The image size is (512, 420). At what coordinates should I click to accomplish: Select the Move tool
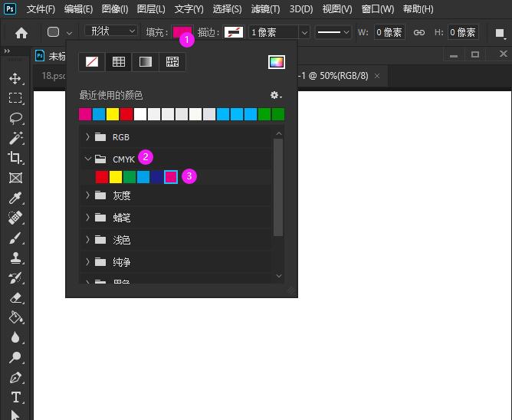15,78
